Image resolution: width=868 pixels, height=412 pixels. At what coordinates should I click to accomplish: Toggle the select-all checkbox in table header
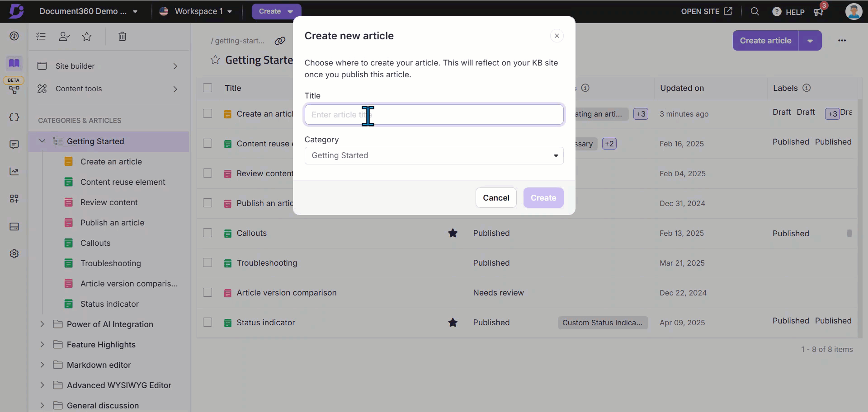[x=208, y=88]
